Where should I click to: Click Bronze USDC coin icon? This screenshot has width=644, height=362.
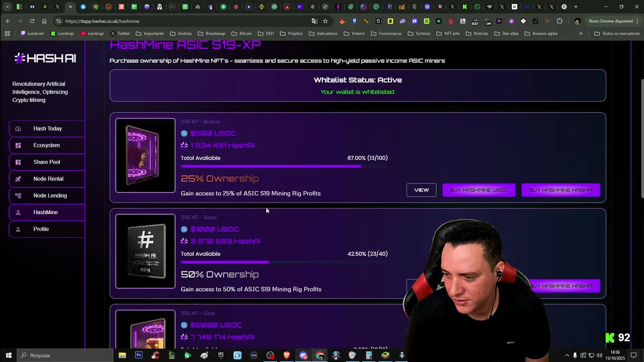(x=184, y=133)
